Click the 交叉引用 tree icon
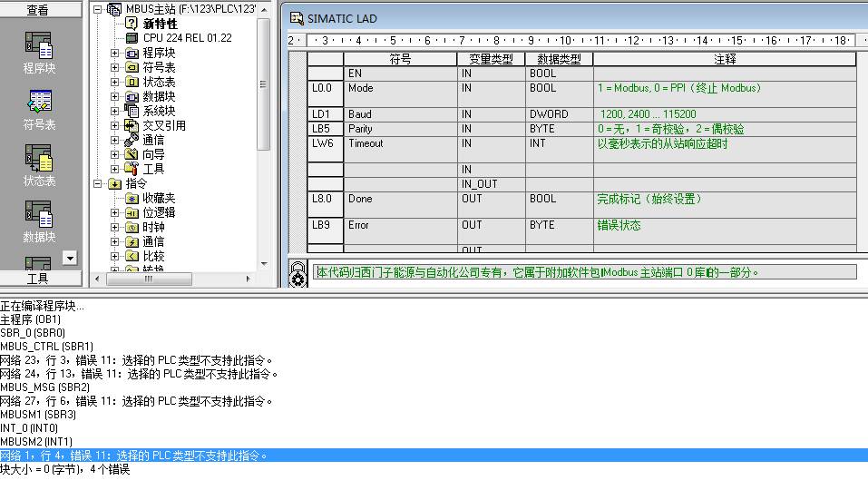Screen dimensions: 868x500 [x=132, y=125]
